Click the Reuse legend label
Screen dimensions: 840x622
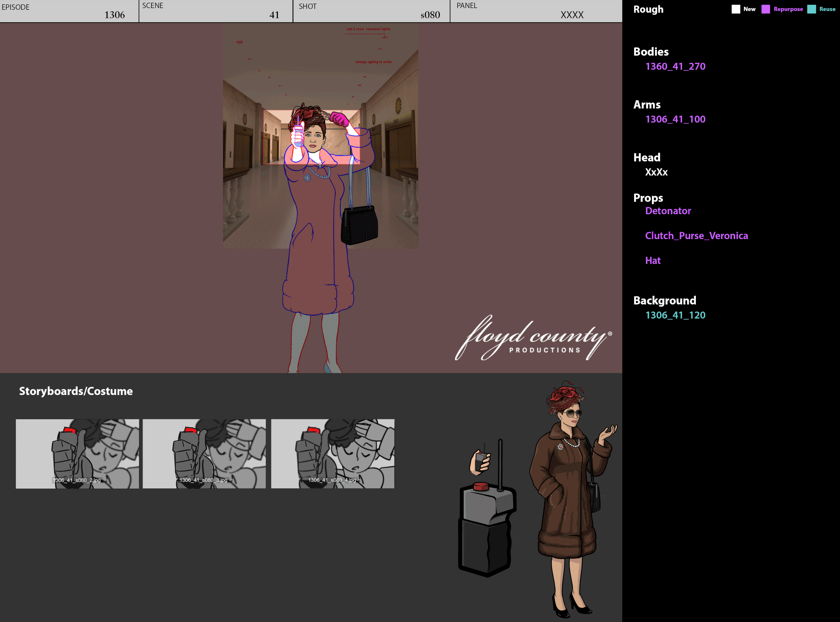pos(827,9)
